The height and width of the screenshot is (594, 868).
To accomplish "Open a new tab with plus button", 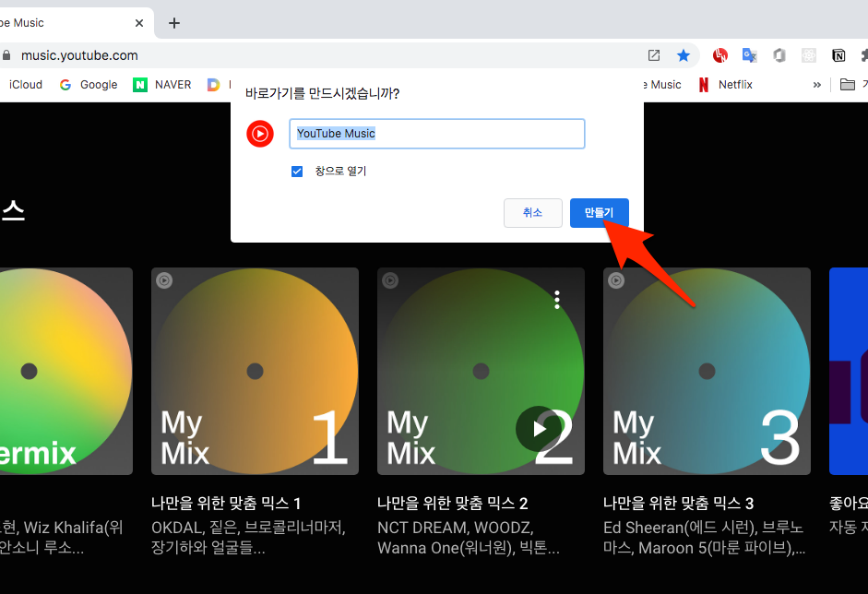I will coord(173,23).
